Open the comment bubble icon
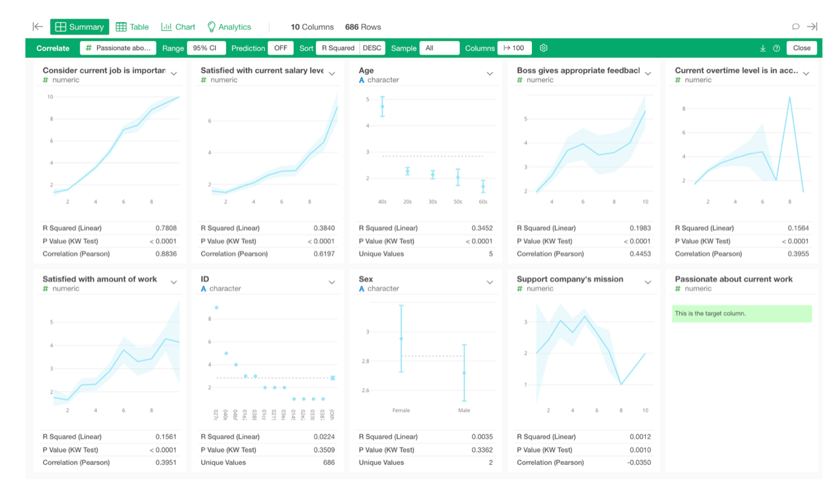840x504 pixels. (x=796, y=27)
